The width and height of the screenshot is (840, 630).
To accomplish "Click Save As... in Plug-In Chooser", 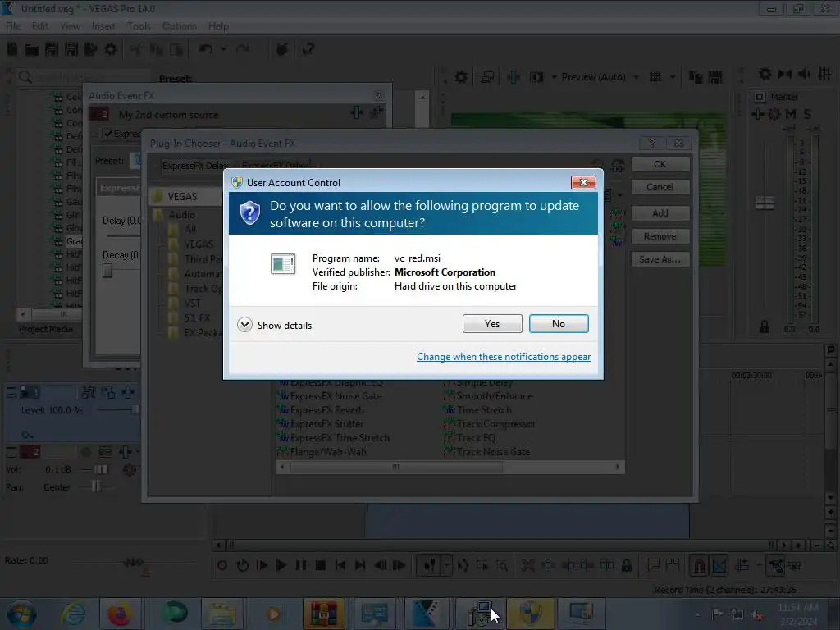I will tap(660, 259).
